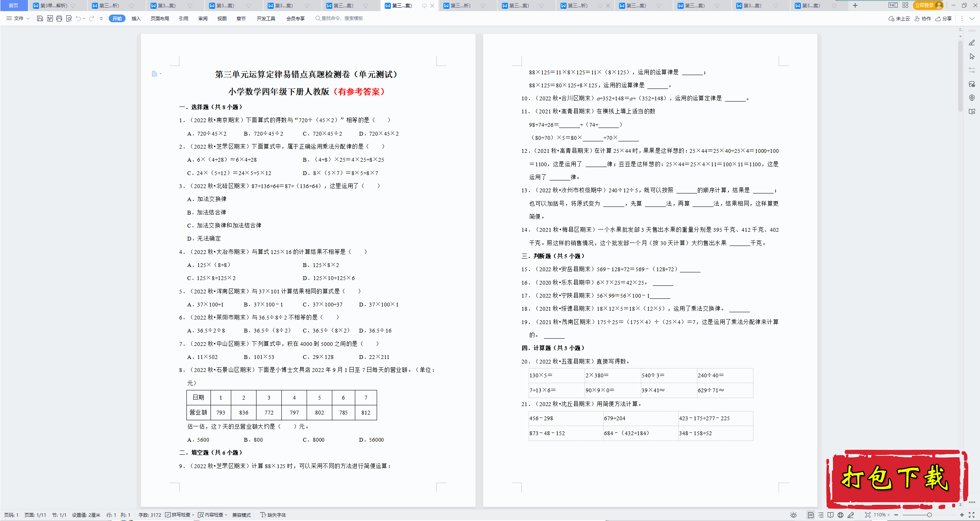Click the 打包下载 download banner
The image size is (980, 521).
pyautogui.click(x=897, y=479)
